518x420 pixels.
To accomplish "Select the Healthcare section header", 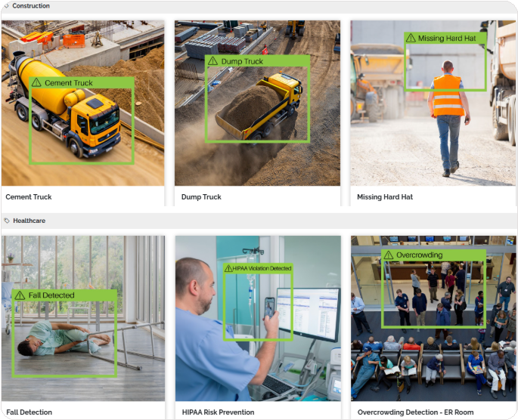I will 29,221.
